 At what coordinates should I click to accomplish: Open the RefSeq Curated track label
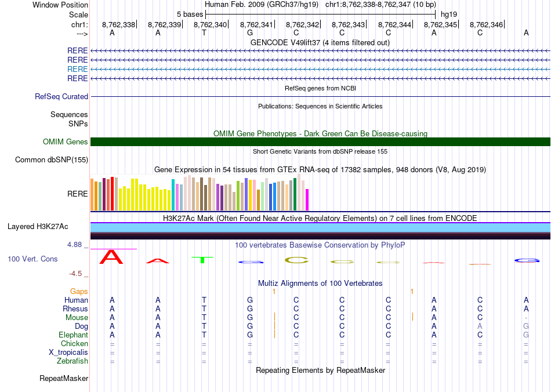pyautogui.click(x=61, y=96)
